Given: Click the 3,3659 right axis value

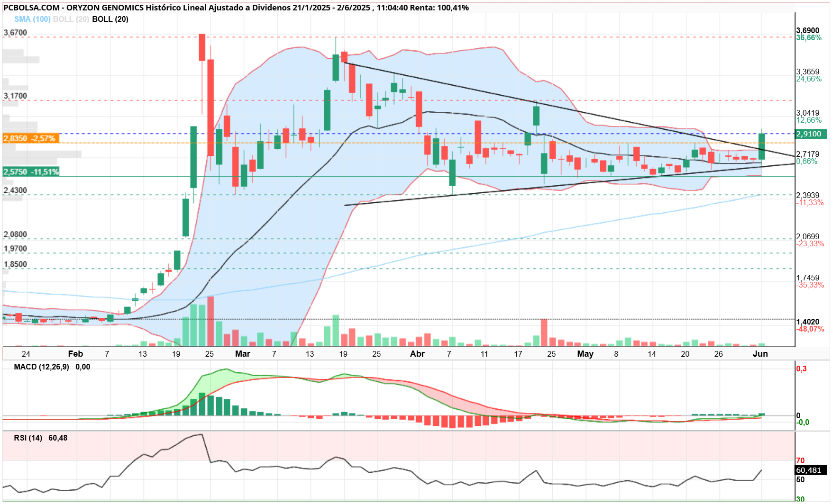Looking at the screenshot, I should 808,72.
